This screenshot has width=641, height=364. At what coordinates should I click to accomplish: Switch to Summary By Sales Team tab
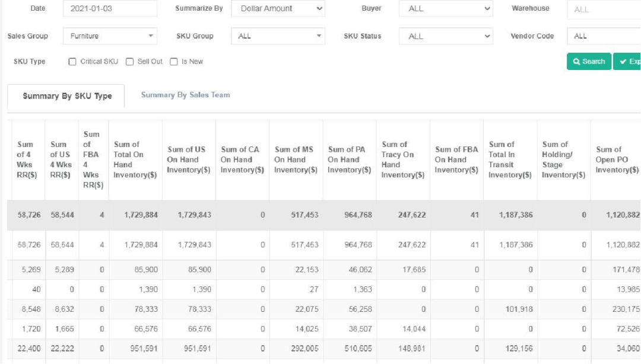click(x=185, y=95)
